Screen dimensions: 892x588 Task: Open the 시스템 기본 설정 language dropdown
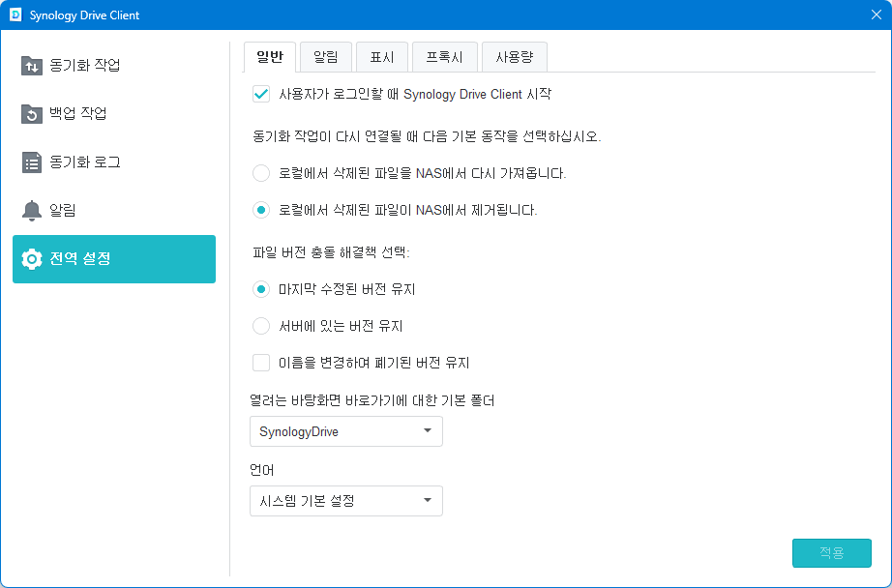(x=346, y=501)
